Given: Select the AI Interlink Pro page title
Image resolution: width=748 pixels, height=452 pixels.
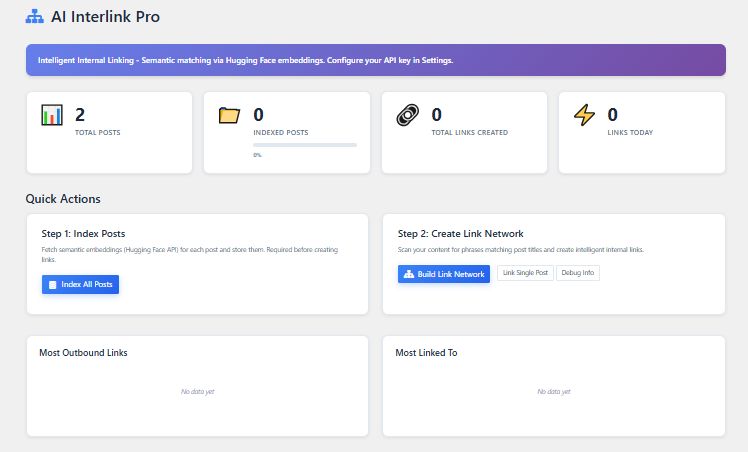Looking at the screenshot, I should [105, 17].
